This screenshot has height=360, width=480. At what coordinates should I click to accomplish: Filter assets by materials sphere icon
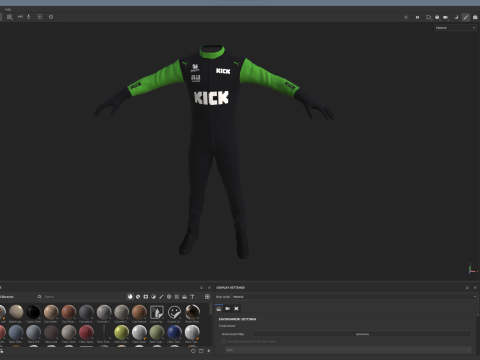(x=130, y=296)
